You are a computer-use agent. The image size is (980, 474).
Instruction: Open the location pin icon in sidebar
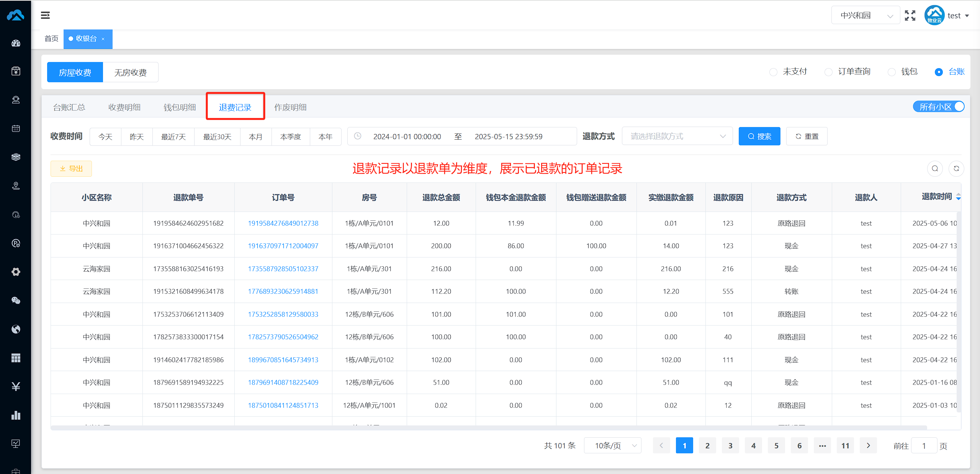tap(16, 186)
